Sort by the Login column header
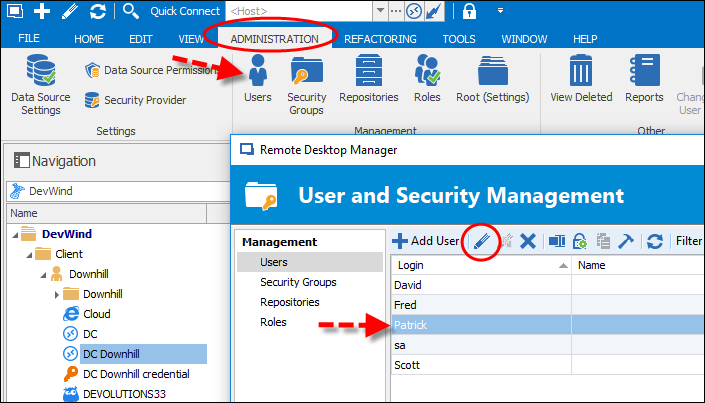Image resolution: width=705 pixels, height=403 pixels. coord(481,265)
